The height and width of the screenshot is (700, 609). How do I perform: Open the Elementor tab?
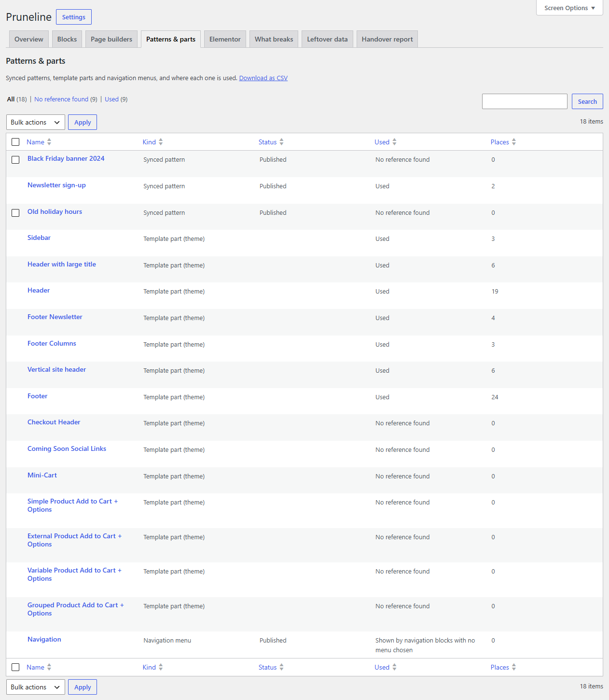(x=225, y=39)
